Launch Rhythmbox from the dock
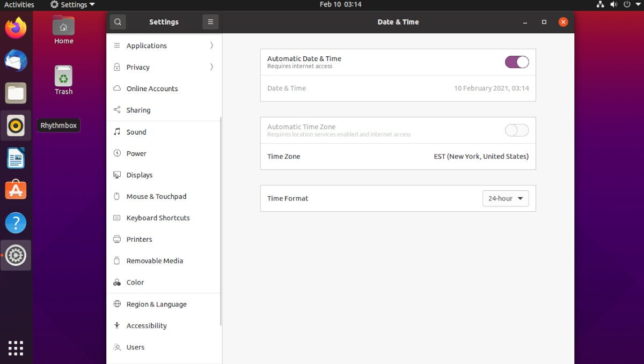 pos(16,125)
